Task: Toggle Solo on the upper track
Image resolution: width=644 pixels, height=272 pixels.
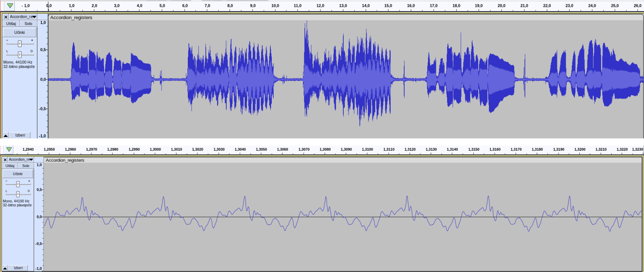Action: point(29,24)
